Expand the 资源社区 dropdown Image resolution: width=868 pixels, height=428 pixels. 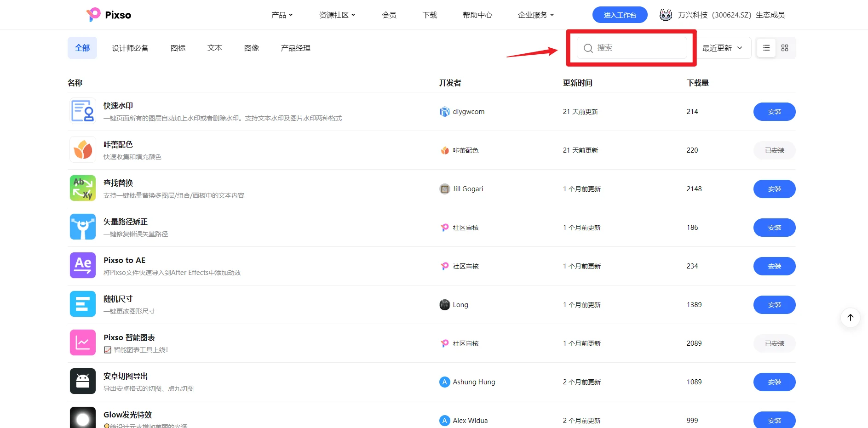(x=337, y=14)
